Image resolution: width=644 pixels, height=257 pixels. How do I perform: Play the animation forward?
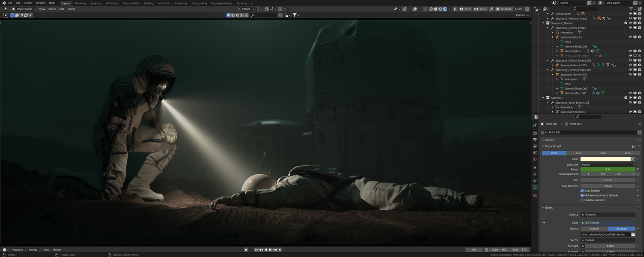click(x=270, y=250)
